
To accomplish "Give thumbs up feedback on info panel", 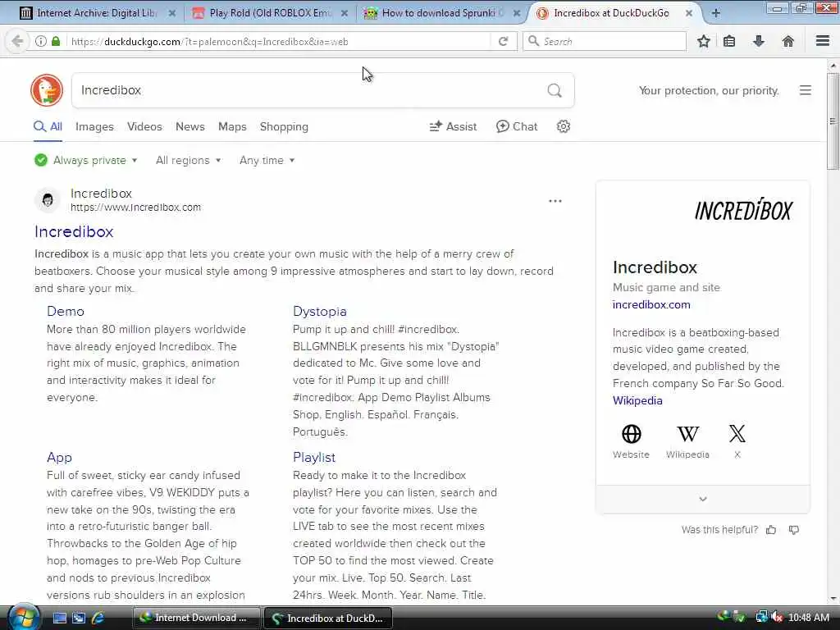I will point(771,530).
